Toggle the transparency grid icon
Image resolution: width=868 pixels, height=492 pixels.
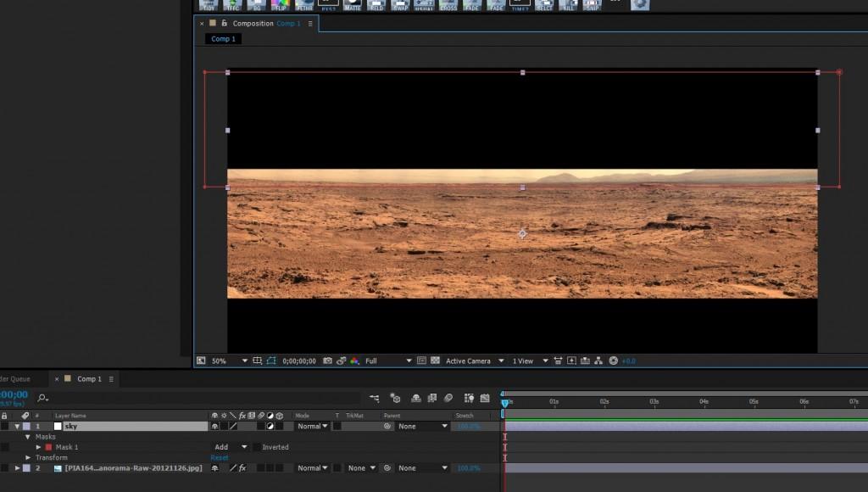click(435, 361)
